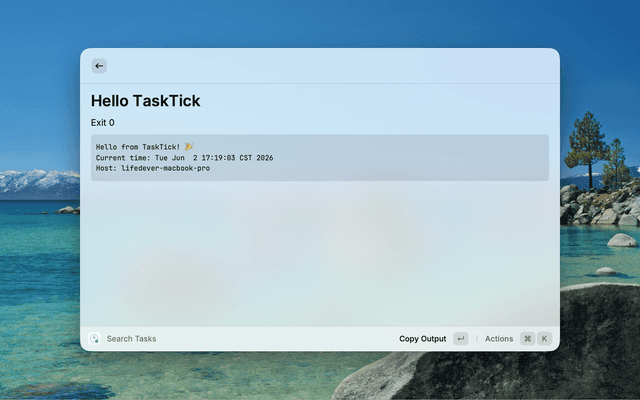
Task: Click the 'Current time: Tue Jun 2' output line
Action: [x=184, y=158]
